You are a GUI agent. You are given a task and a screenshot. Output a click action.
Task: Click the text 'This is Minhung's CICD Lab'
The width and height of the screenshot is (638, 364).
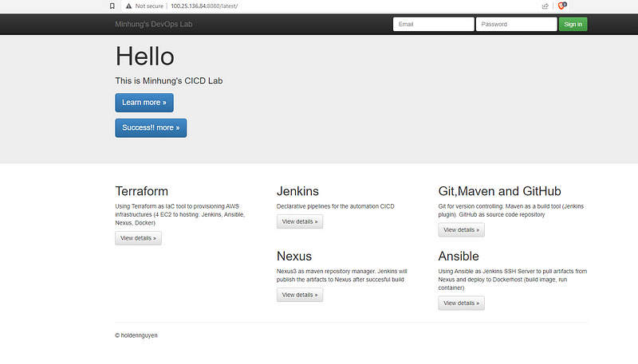(x=169, y=80)
